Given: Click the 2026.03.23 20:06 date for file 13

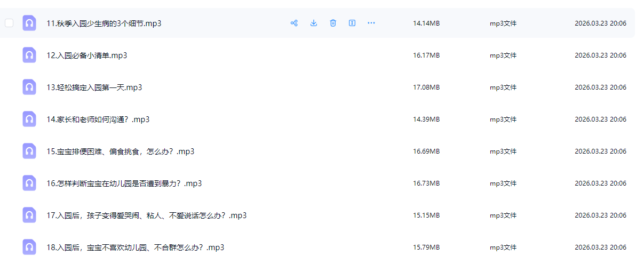Looking at the screenshot, I should (600, 87).
